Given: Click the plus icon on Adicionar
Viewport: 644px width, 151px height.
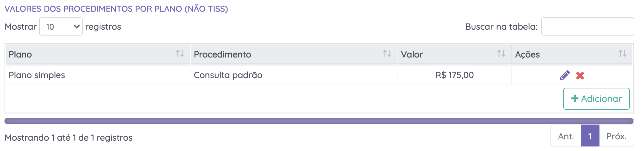Looking at the screenshot, I should (x=575, y=98).
